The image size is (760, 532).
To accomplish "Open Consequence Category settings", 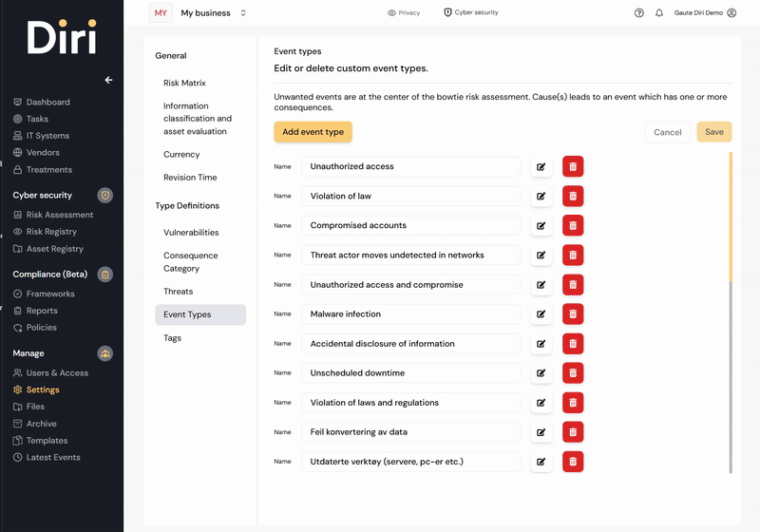I will pyautogui.click(x=191, y=262).
